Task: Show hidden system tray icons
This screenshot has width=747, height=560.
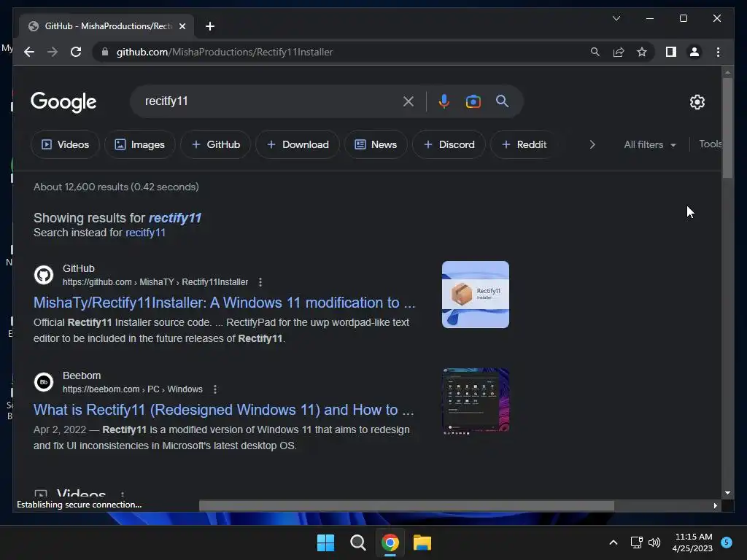Action: (614, 542)
